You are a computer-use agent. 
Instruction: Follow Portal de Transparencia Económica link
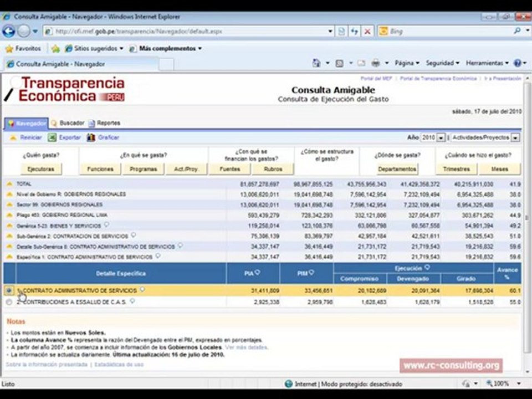pyautogui.click(x=438, y=78)
